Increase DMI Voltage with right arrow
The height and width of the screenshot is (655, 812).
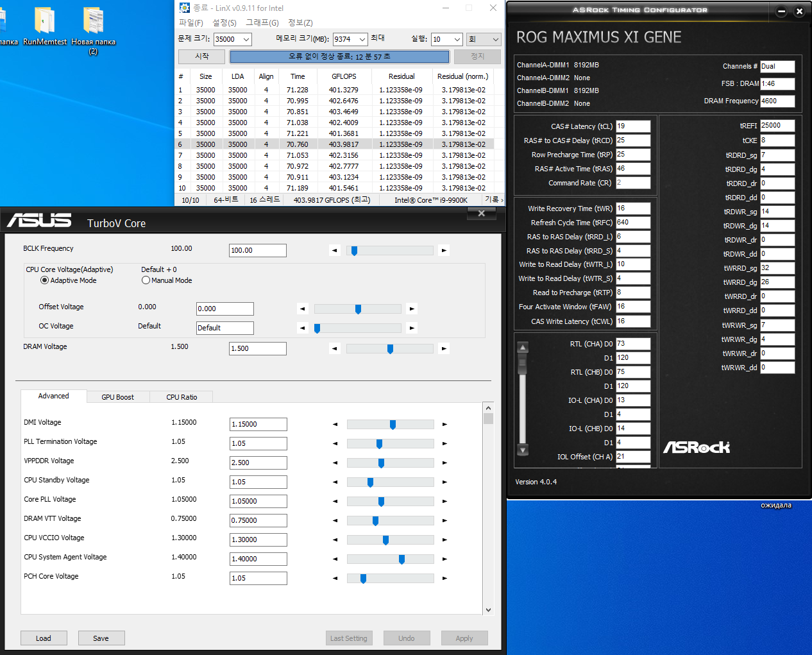pyautogui.click(x=444, y=424)
